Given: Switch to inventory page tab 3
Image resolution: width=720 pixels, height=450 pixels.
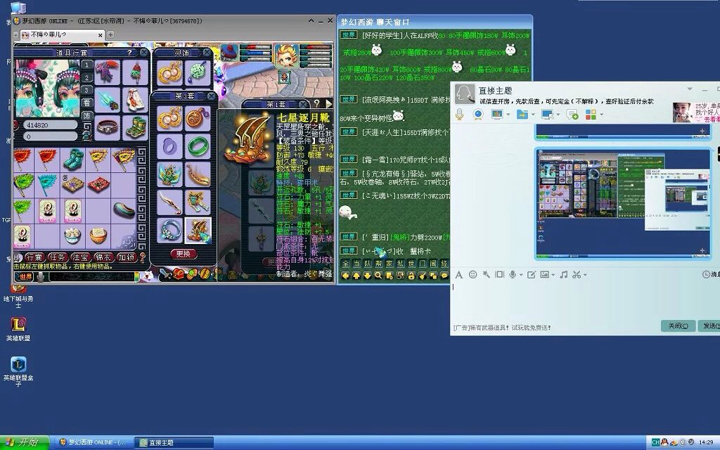Looking at the screenshot, I should click(x=87, y=90).
